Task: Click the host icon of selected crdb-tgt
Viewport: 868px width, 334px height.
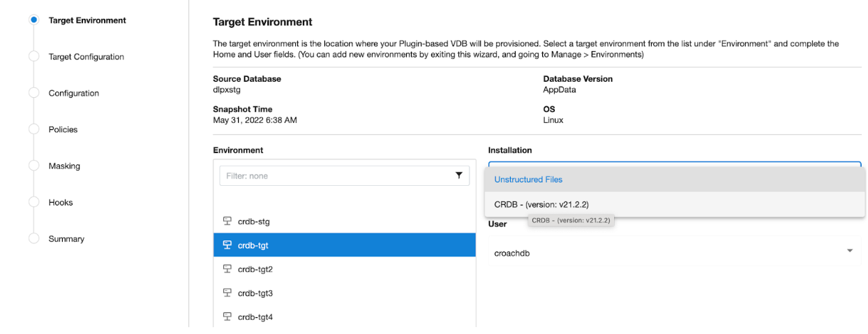Action: [x=227, y=245]
